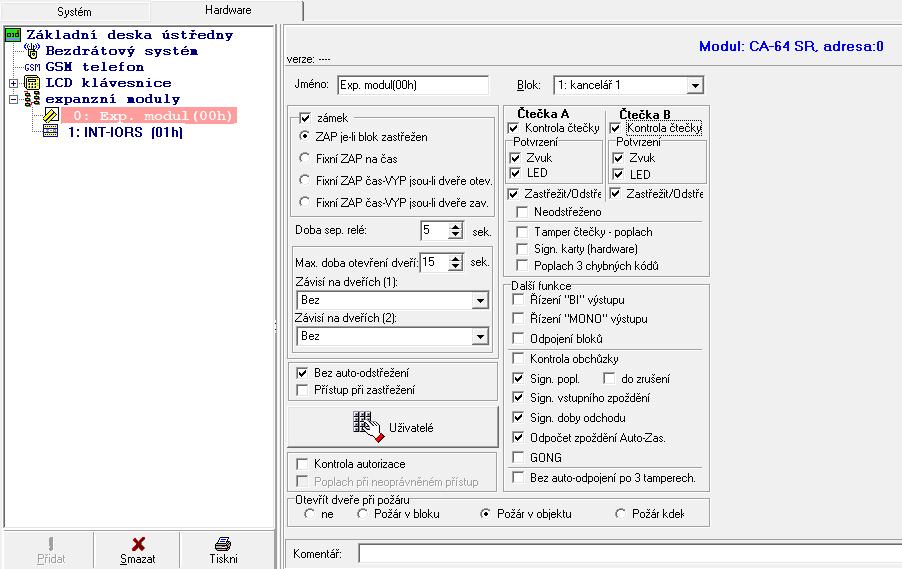Toggle Kontrola čtečky for Čtečka A
The image size is (902, 569).
pyautogui.click(x=513, y=128)
